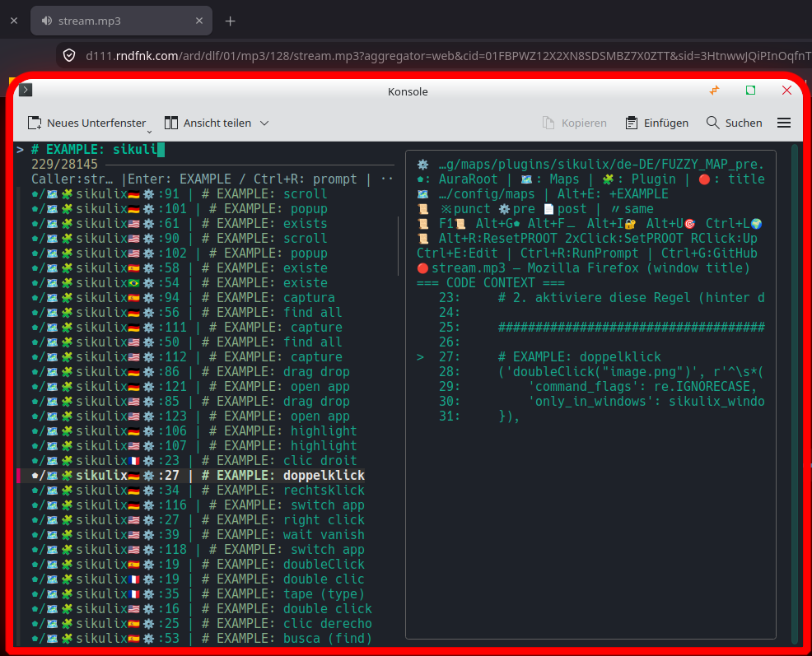Select row ':23 | # EXAMPLE: clic droit'
Image resolution: width=812 pixels, height=656 pixels.
click(194, 461)
